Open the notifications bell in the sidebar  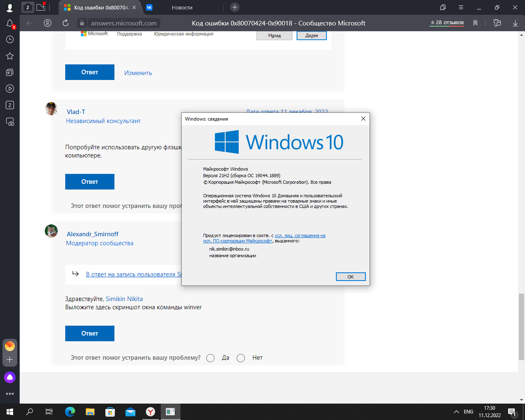[10, 24]
